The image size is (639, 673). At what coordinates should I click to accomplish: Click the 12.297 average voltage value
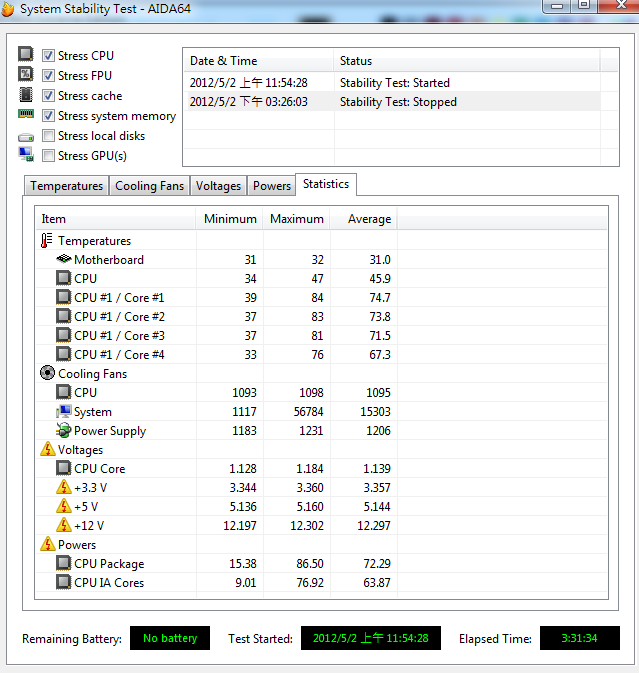374,525
